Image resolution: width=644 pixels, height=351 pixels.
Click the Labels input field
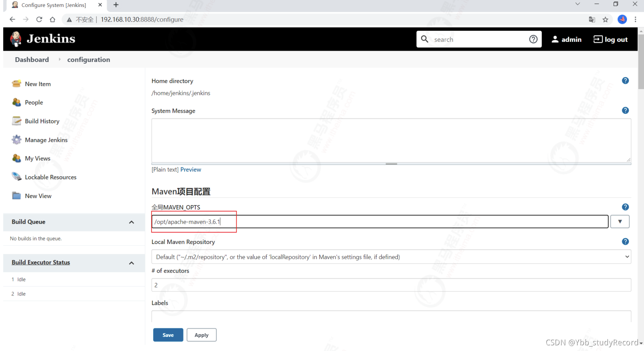click(391, 317)
